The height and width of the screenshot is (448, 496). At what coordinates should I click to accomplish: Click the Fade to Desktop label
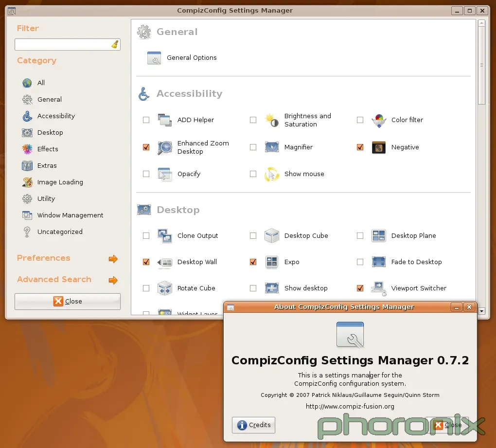416,262
